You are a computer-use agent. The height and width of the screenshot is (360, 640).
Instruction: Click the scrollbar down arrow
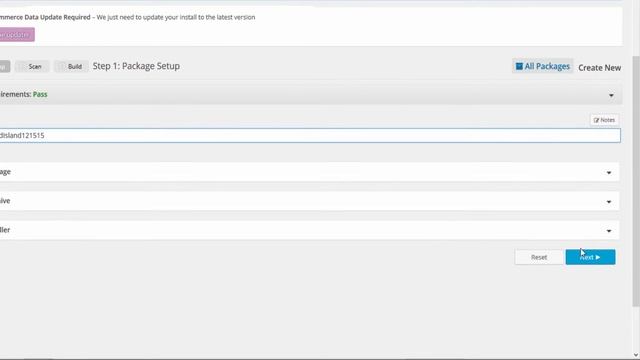coord(636,355)
